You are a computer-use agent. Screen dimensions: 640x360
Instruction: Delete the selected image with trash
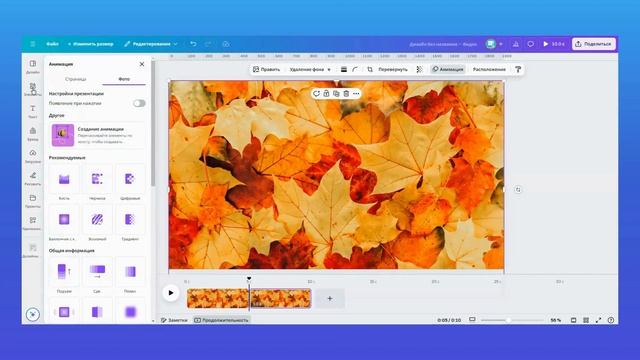click(346, 93)
